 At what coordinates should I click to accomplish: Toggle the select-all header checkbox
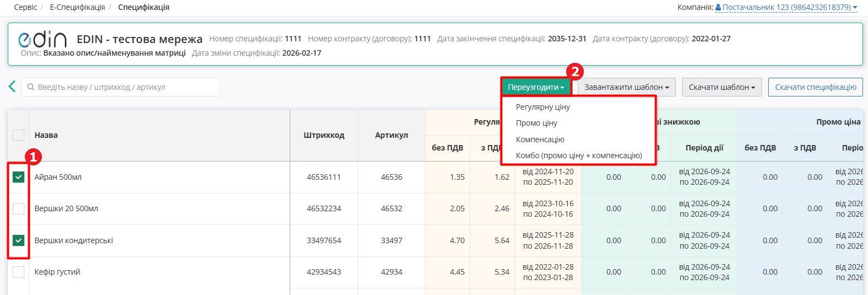(x=18, y=135)
